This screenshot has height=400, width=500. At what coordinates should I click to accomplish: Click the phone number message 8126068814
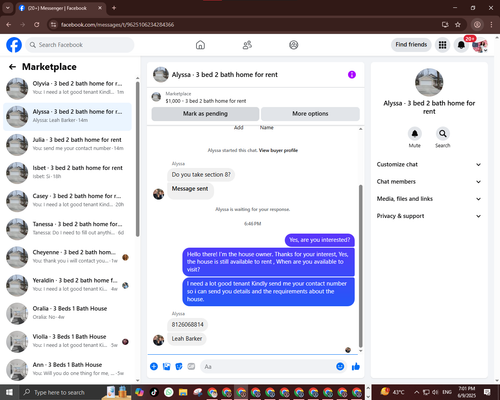click(188, 324)
